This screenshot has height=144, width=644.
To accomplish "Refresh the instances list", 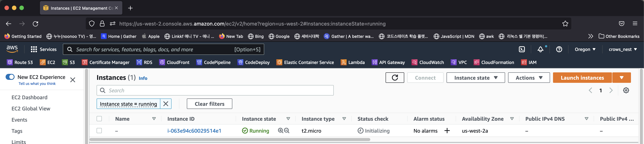I will coord(395,77).
